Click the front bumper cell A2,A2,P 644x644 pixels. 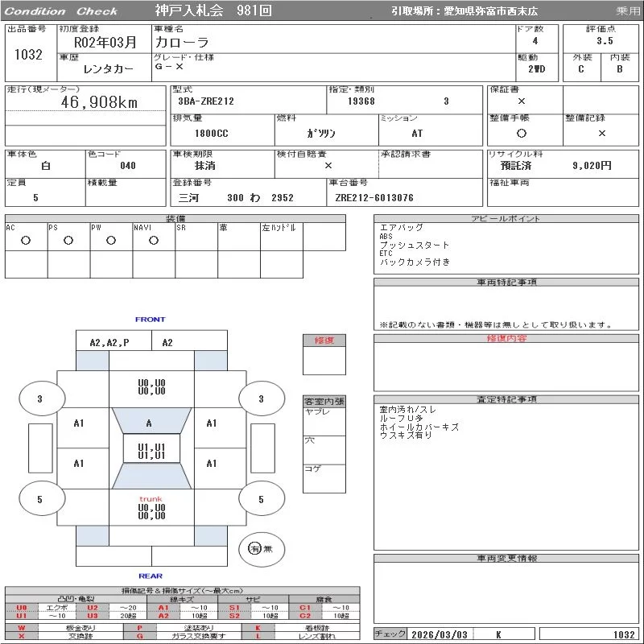pyautogui.click(x=109, y=342)
